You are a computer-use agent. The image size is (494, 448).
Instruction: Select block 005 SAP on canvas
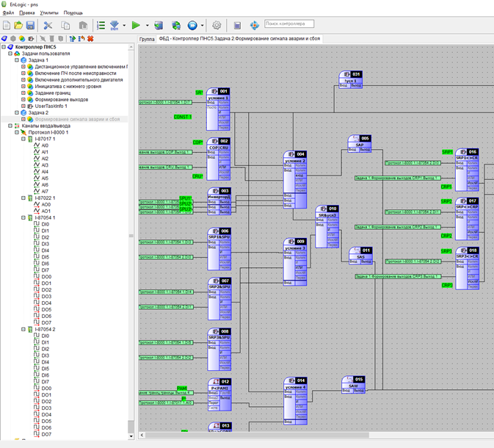pyautogui.click(x=359, y=143)
